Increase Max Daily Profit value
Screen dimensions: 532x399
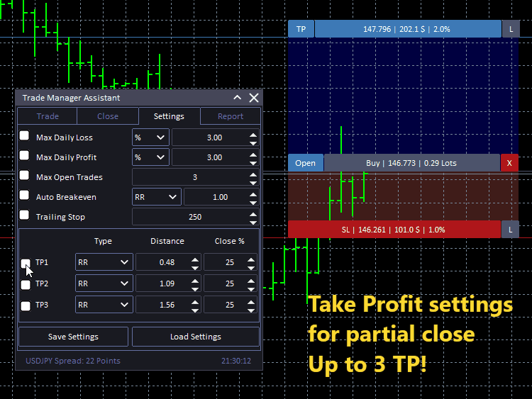(x=253, y=154)
